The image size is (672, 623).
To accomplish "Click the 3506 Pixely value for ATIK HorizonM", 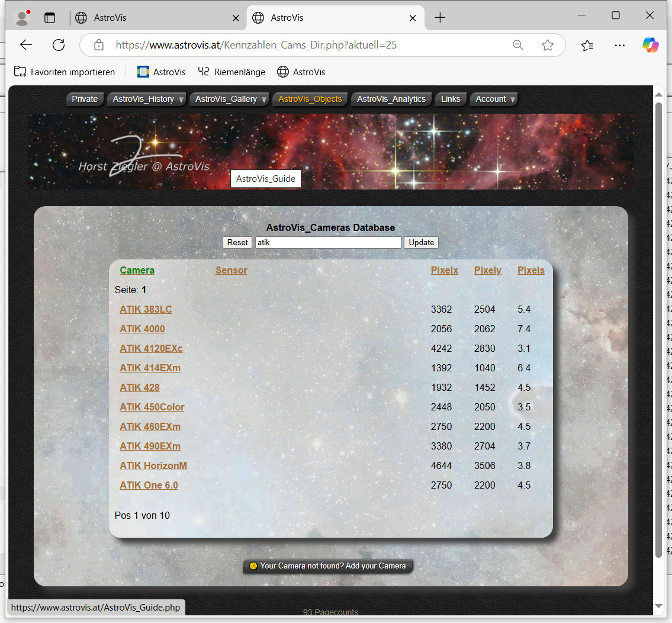I will 485,465.
